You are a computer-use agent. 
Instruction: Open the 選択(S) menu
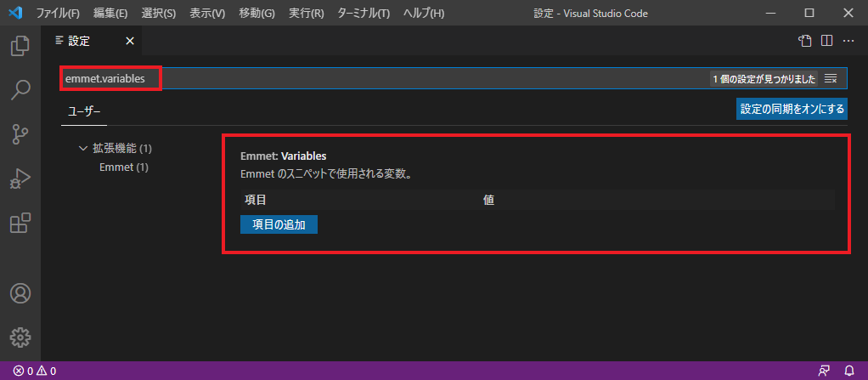coord(158,13)
